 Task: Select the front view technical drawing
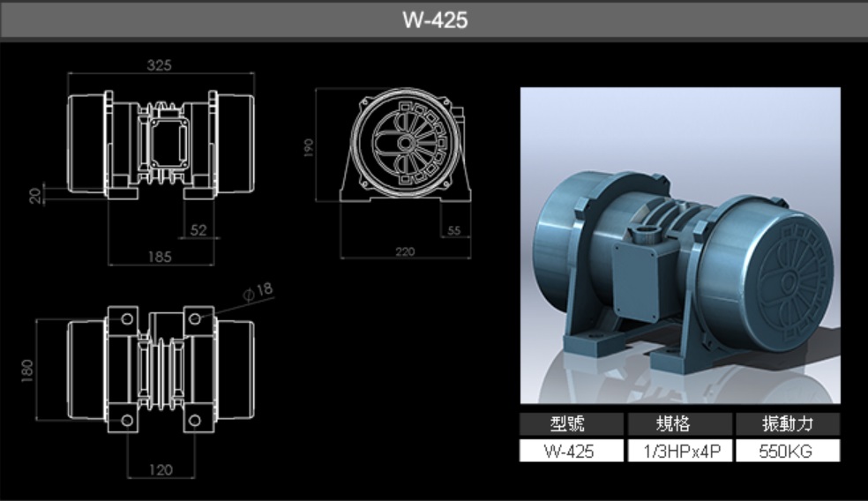161,145
